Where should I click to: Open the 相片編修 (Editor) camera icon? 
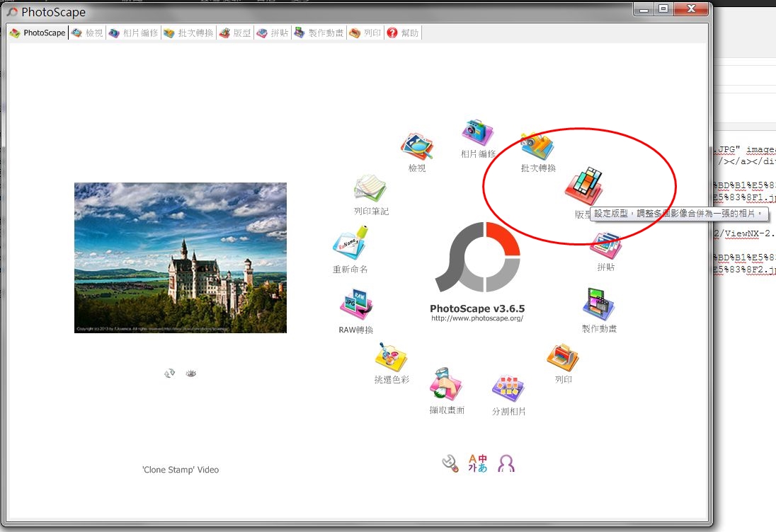478,132
